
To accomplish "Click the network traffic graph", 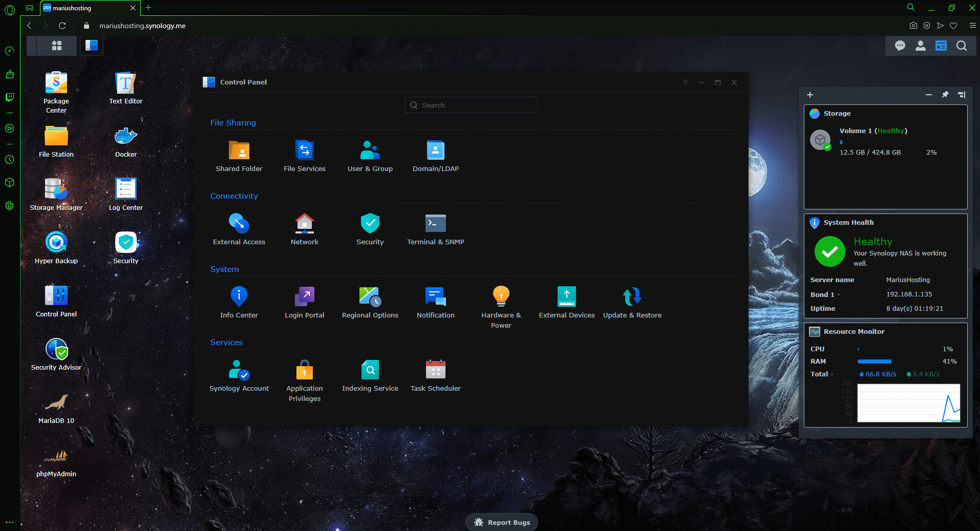I will pos(909,403).
